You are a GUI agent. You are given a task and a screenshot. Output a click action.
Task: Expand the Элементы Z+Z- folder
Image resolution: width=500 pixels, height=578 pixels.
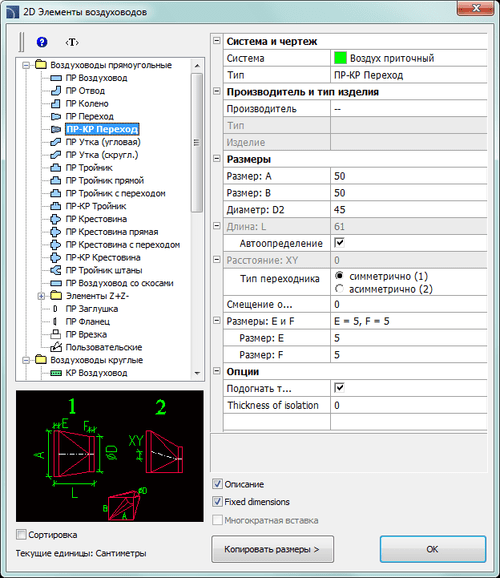tap(41, 296)
